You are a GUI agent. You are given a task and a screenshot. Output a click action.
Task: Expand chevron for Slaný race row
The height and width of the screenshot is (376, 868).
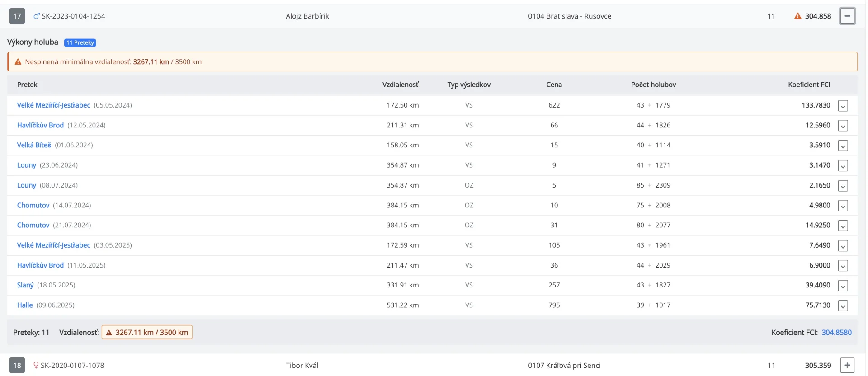tap(842, 286)
